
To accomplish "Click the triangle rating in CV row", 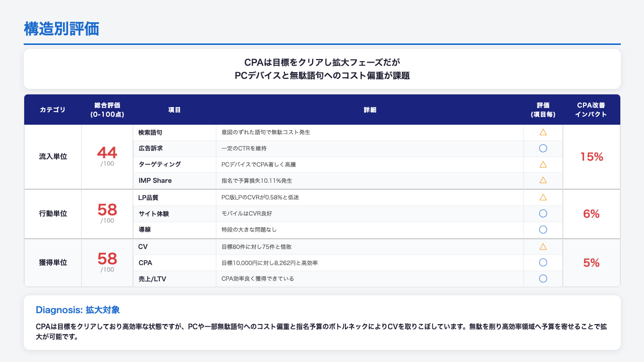I will pos(543,247).
